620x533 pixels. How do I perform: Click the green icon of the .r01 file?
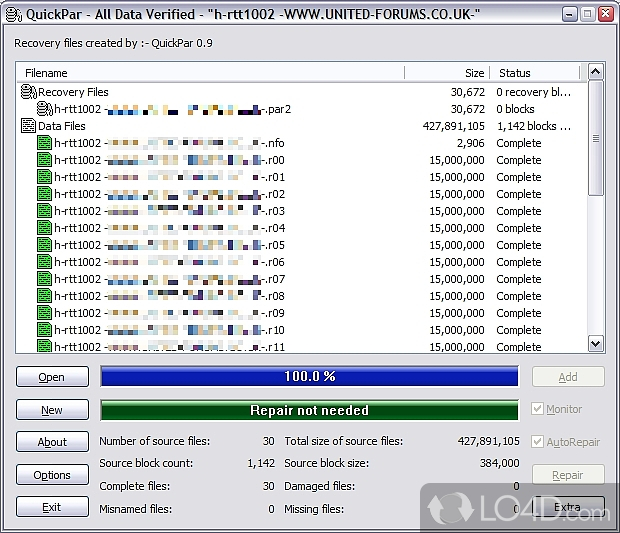[44, 177]
